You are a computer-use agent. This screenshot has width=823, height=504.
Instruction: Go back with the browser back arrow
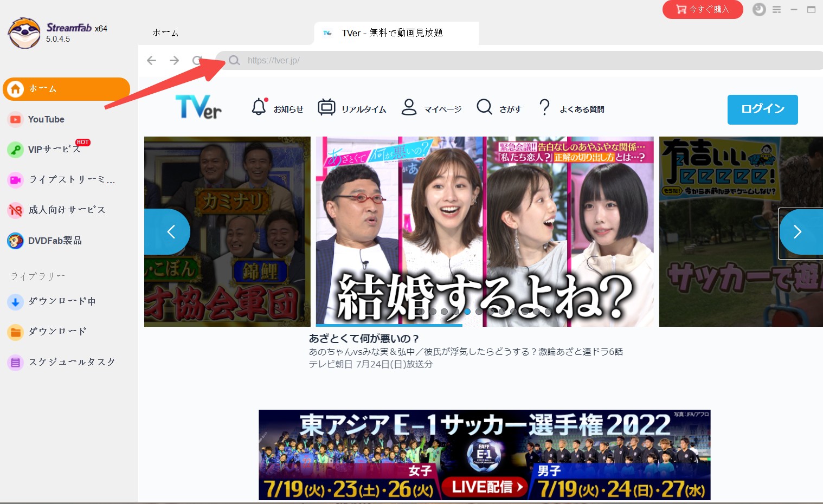tap(151, 60)
